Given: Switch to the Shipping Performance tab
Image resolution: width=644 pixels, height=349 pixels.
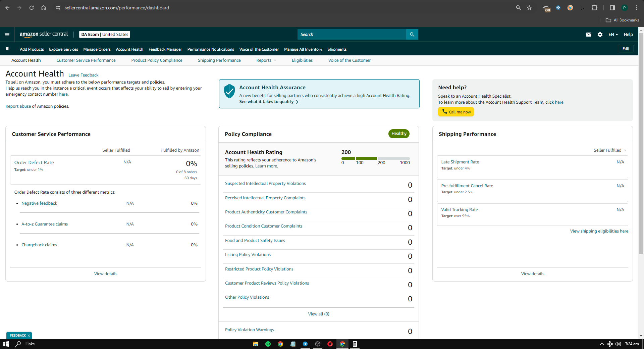Looking at the screenshot, I should click(x=219, y=60).
